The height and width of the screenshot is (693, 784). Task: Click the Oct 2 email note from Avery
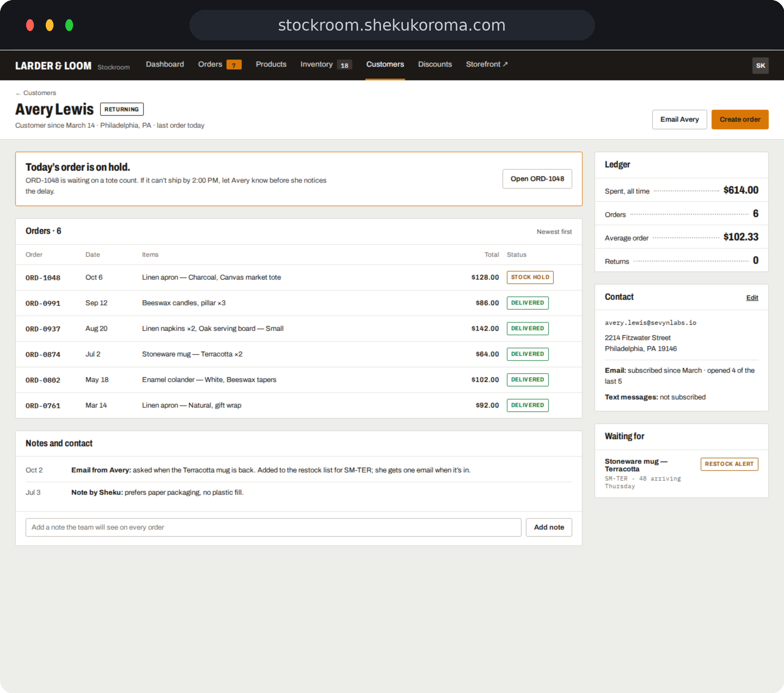pos(298,470)
